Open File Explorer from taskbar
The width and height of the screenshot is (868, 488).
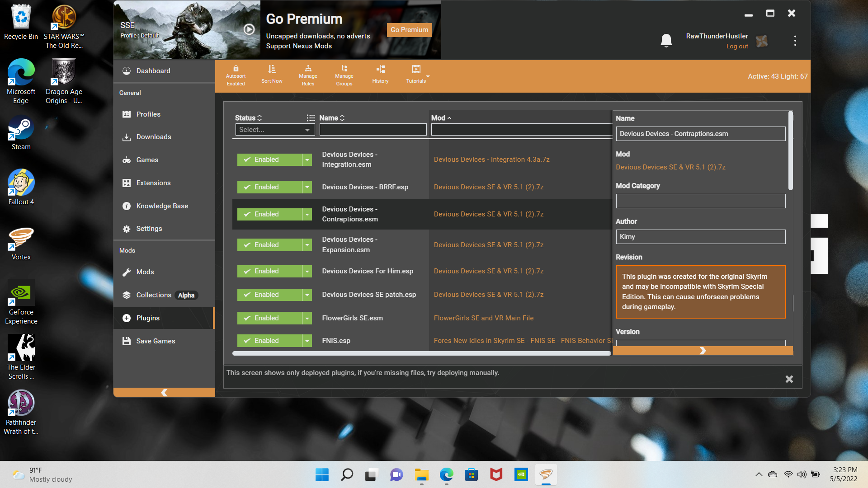pos(421,474)
